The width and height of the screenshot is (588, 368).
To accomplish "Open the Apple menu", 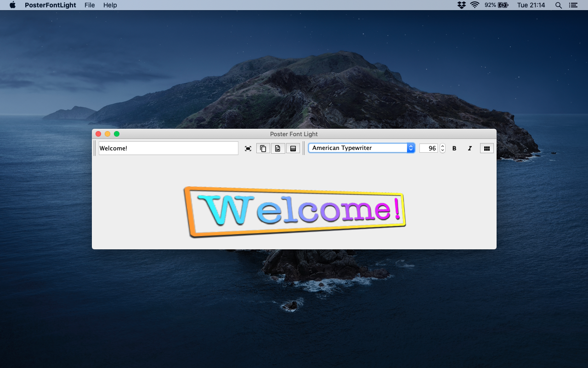I will click(12, 5).
